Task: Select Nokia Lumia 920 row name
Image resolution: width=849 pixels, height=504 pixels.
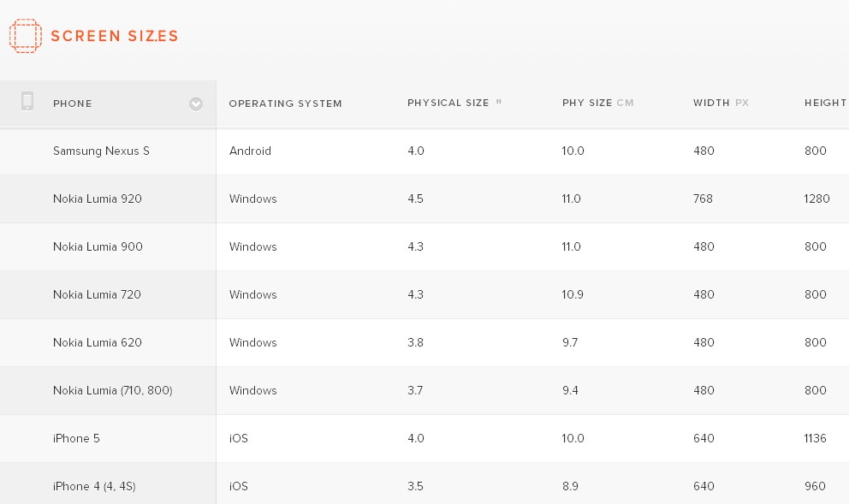Action: (98, 199)
